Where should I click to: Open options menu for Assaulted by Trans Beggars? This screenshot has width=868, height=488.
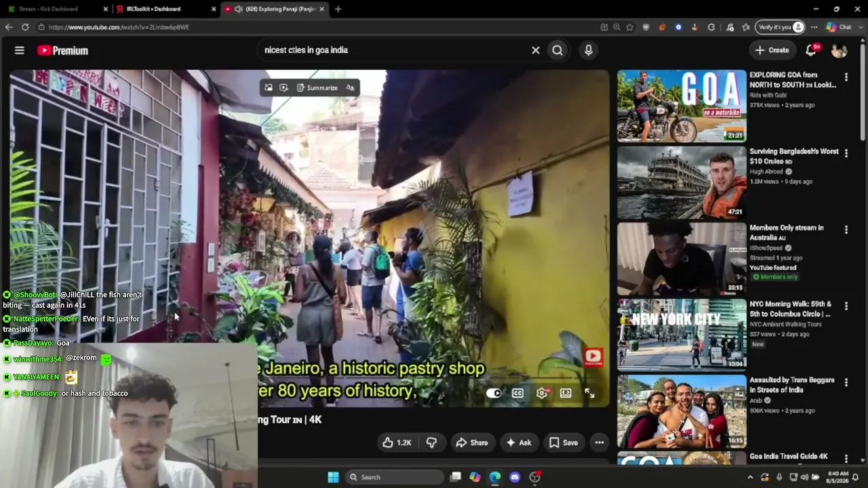tap(846, 383)
